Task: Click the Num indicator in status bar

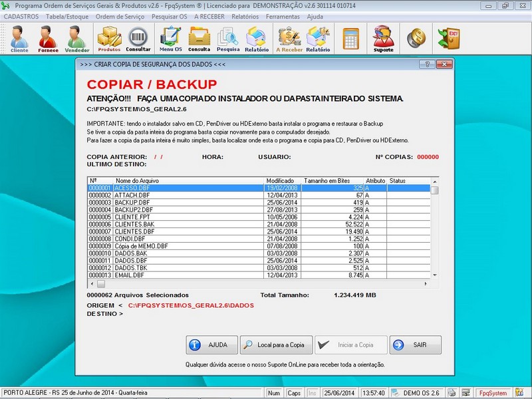Action: pos(274,393)
